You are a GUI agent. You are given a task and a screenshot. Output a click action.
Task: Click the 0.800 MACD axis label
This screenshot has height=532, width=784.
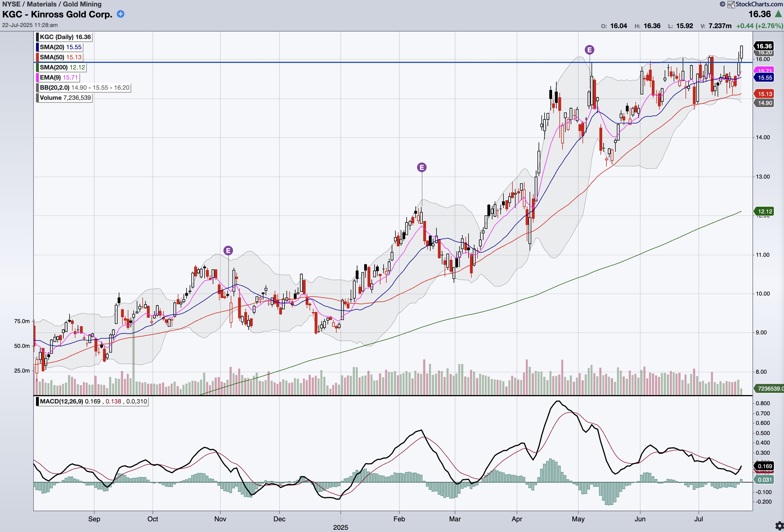[x=762, y=403]
